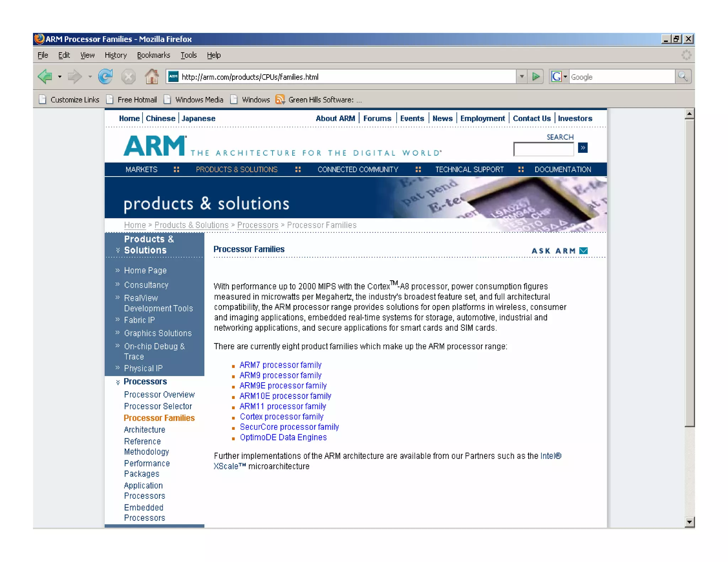Click the Home house icon
Image resolution: width=728 pixels, height=562 pixels.
[152, 76]
